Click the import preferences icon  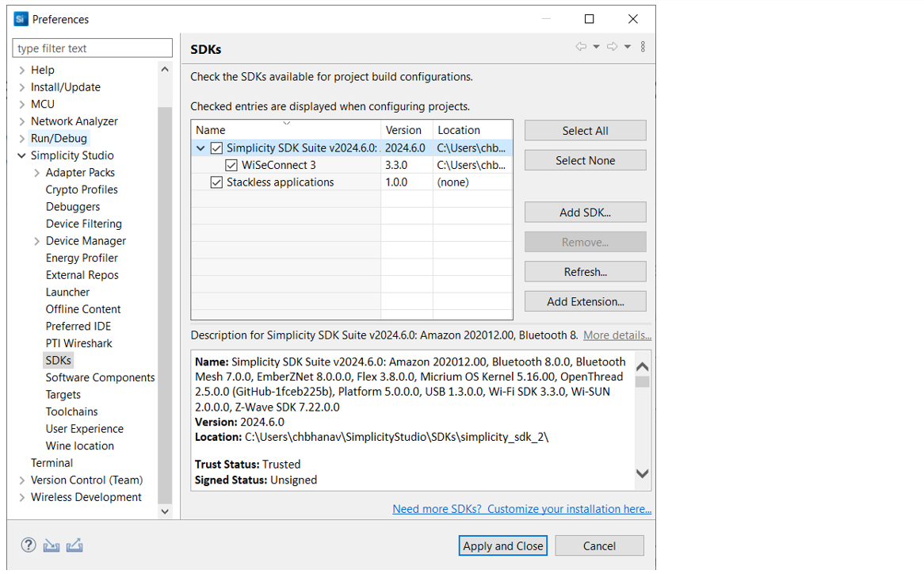[x=52, y=545]
